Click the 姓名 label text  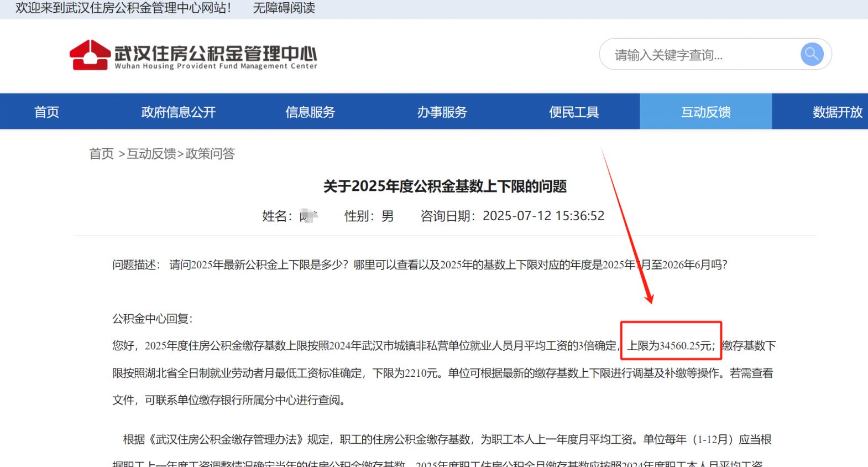(277, 216)
